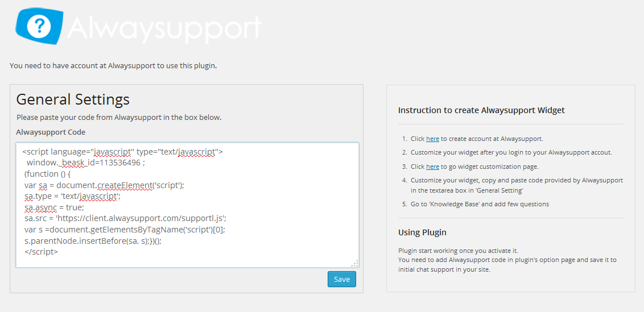Click the line 's.parentNode.insertBefore(sa, s);})();'

[x=93, y=240]
